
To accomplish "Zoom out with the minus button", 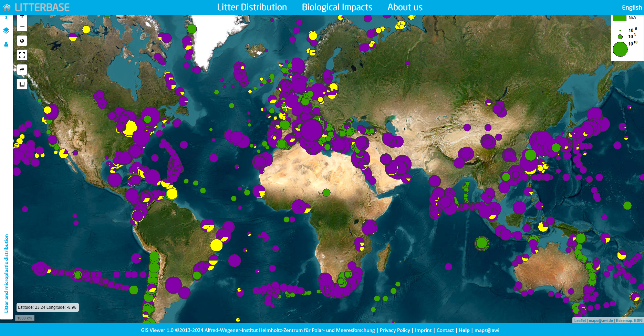I will pos(22,27).
